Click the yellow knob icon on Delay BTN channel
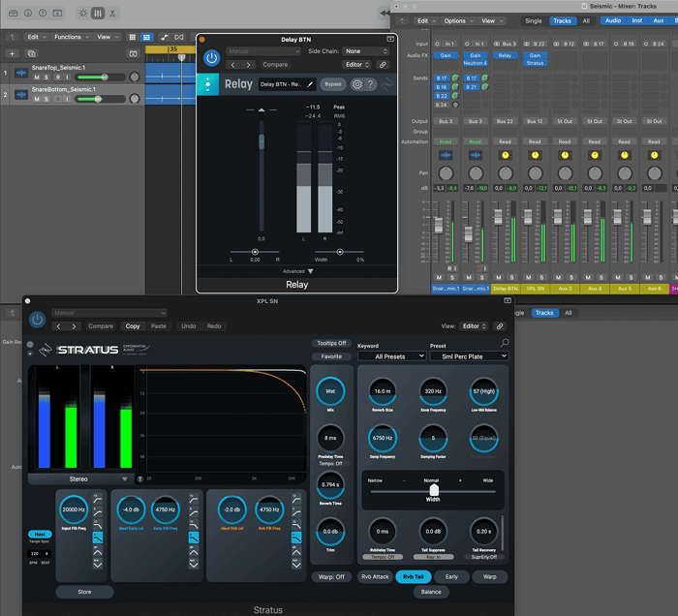Viewport: 678px width, 616px height. 505,155
